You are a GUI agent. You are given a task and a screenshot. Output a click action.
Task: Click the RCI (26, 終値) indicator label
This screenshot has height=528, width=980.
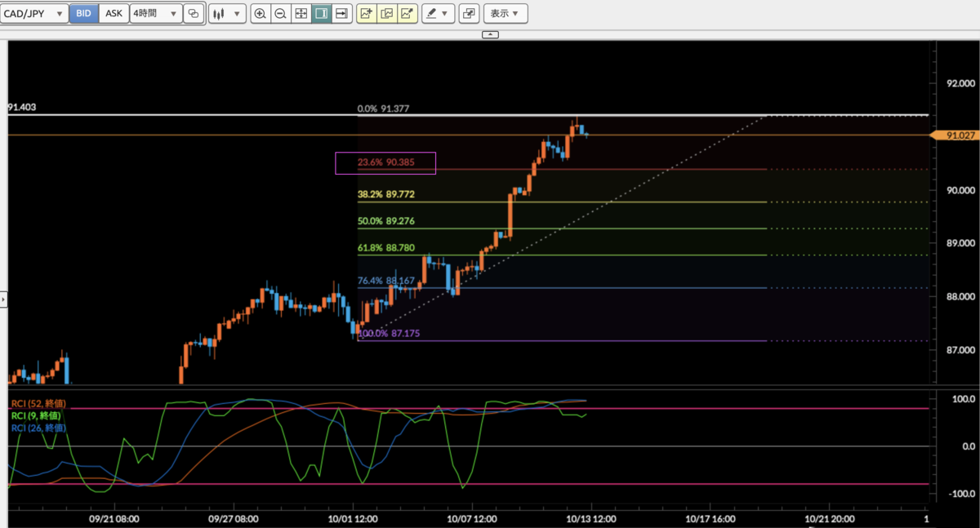[38, 427]
